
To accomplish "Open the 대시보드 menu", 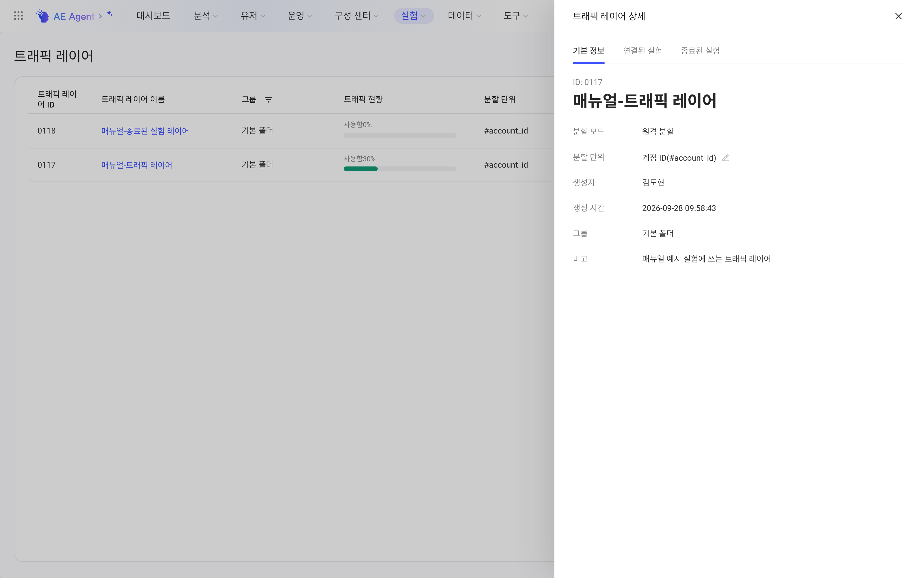I will click(x=153, y=16).
